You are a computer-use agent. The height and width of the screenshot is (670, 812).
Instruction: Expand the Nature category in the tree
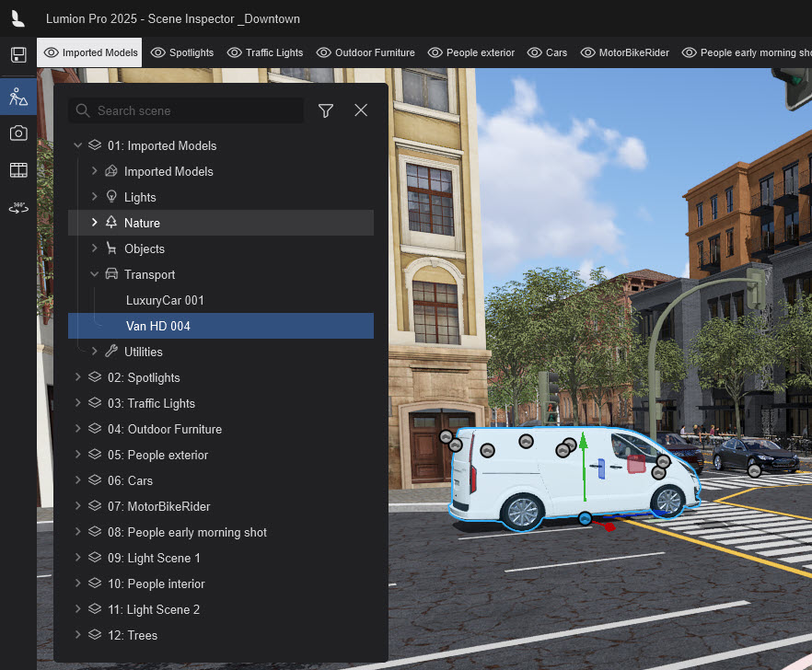click(93, 223)
